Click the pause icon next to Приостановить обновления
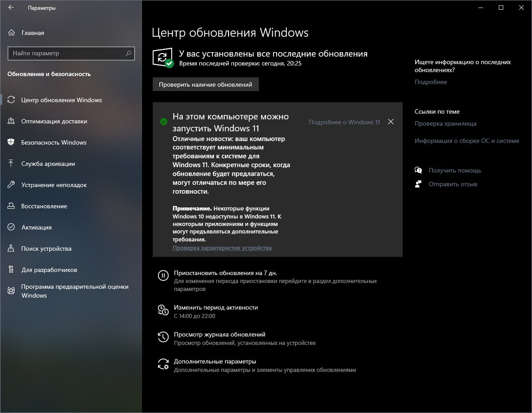The width and height of the screenshot is (532, 413). (163, 276)
